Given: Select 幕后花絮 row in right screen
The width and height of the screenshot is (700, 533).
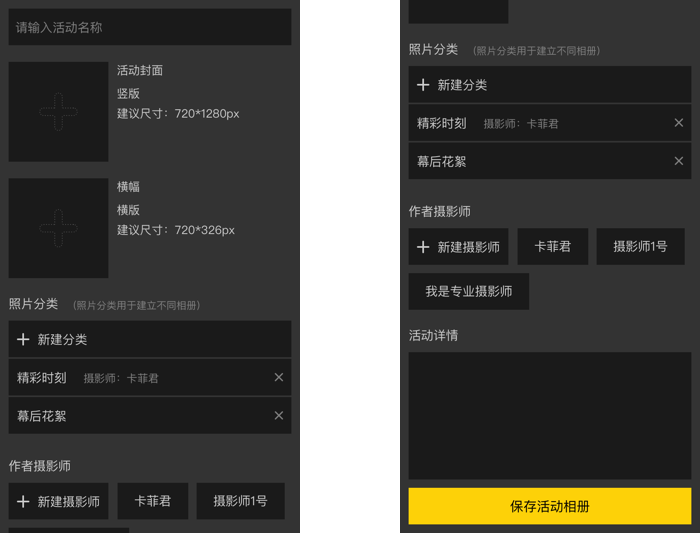Looking at the screenshot, I should pos(550,161).
